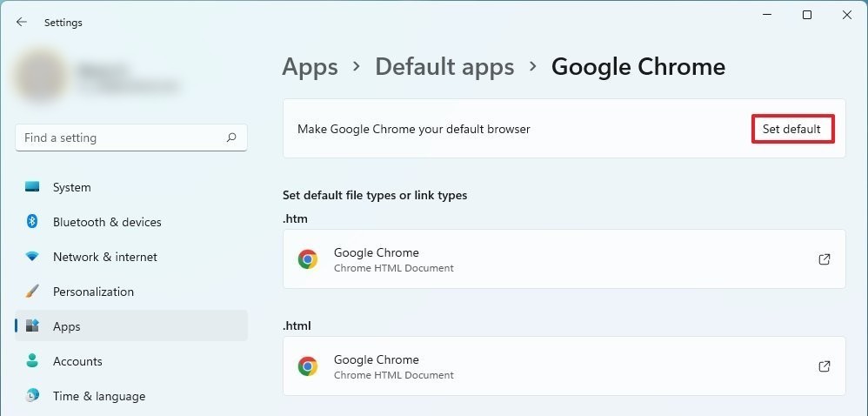Click the Bluetooth icon in sidebar
The height and width of the screenshot is (416, 868).
pyautogui.click(x=32, y=222)
